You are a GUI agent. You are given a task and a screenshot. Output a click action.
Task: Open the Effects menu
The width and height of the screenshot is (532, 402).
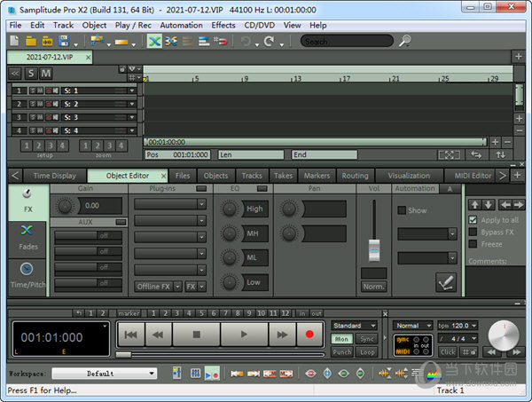click(x=223, y=25)
